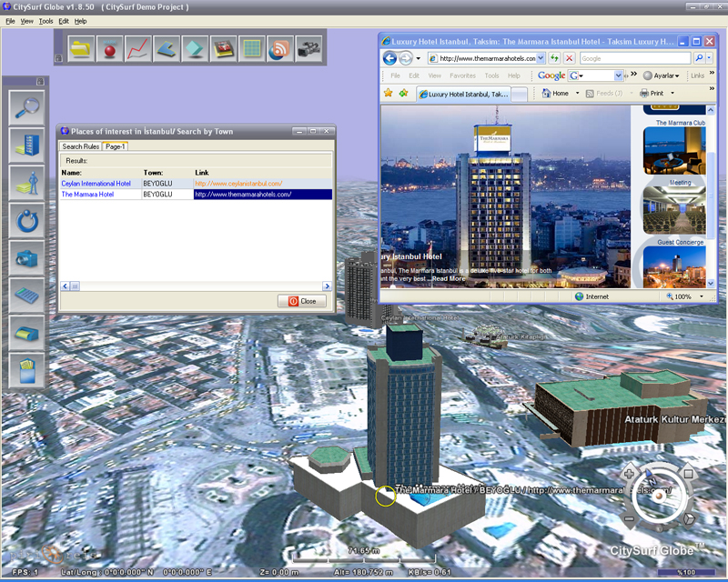Toggle the left sidebar lock icon
Image resolution: width=728 pixels, height=582 pixels.
40,81
